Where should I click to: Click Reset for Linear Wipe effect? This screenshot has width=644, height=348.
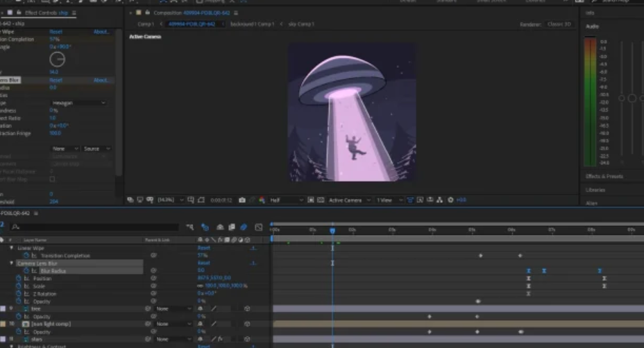click(x=56, y=32)
